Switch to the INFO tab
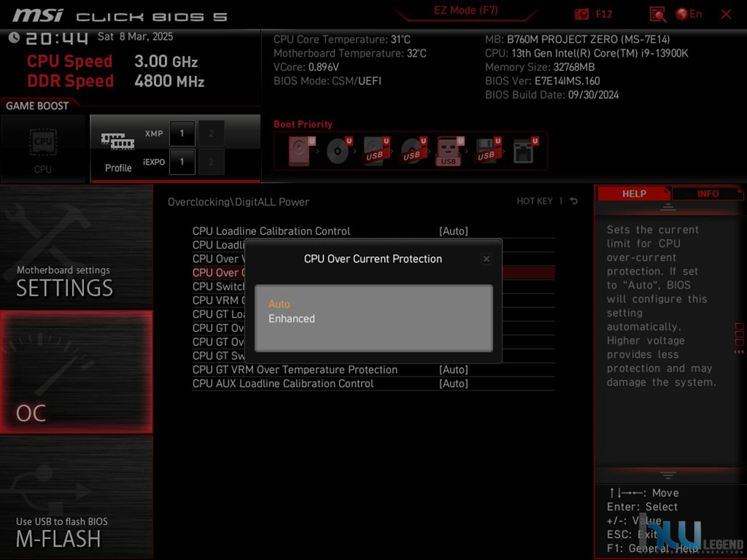This screenshot has width=747, height=560. (708, 194)
